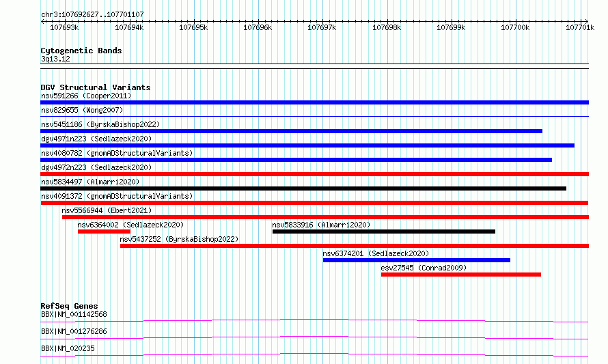This screenshot has height=364, width=608.
Task: Click the nsv5451186 (ByrskaBishop2022) text label
Action: [x=100, y=124]
